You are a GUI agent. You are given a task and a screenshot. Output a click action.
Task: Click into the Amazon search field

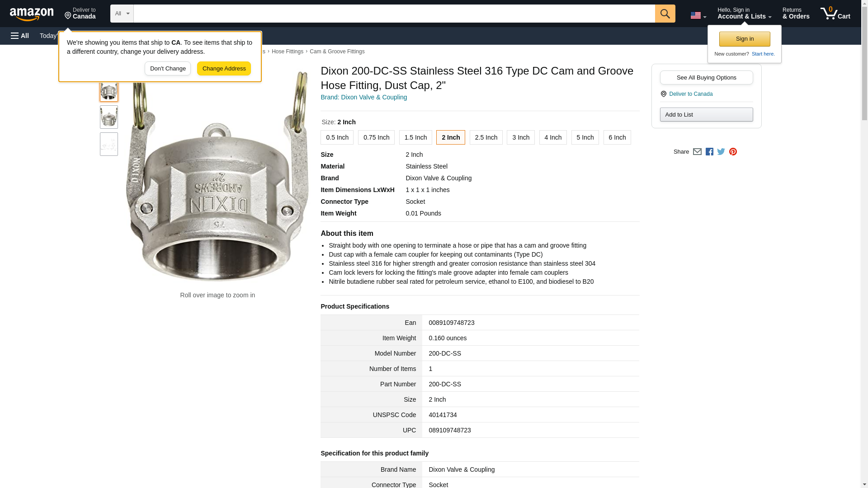click(x=393, y=14)
